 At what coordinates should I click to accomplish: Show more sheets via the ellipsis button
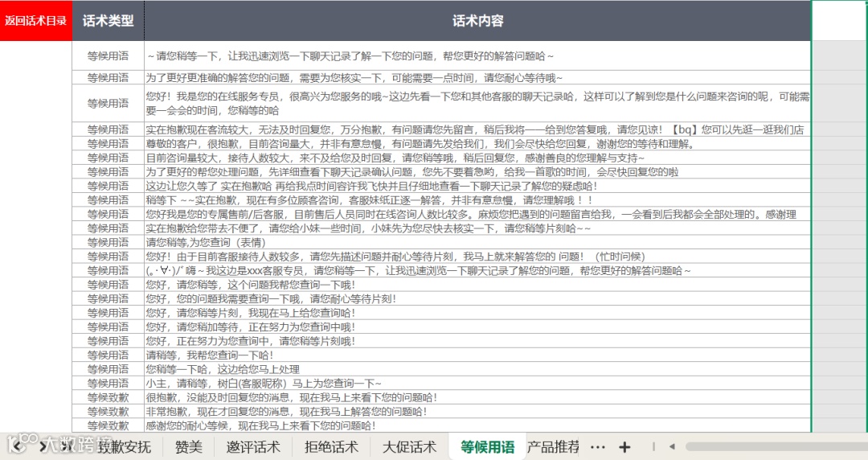tap(598, 447)
